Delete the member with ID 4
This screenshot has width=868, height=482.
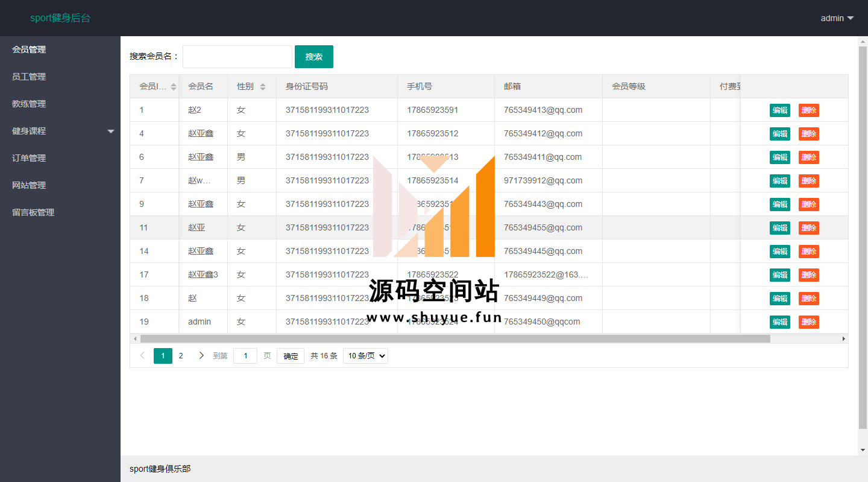pos(809,134)
